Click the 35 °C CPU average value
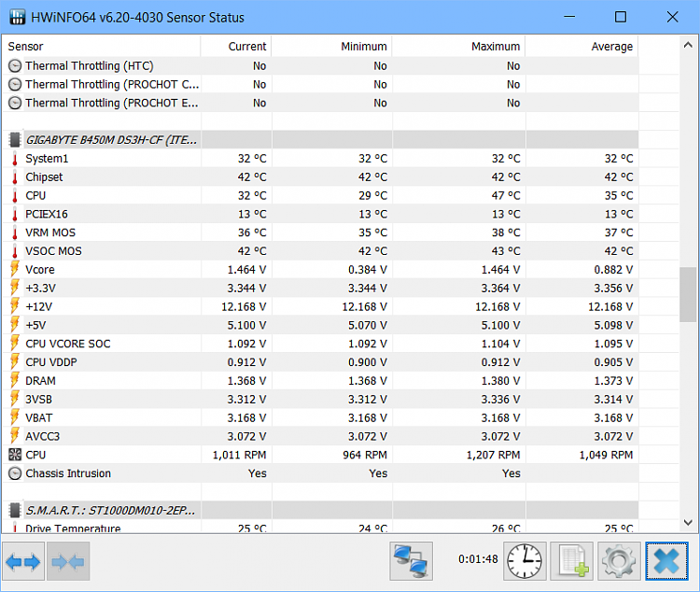Image resolution: width=700 pixels, height=592 pixels. (619, 196)
